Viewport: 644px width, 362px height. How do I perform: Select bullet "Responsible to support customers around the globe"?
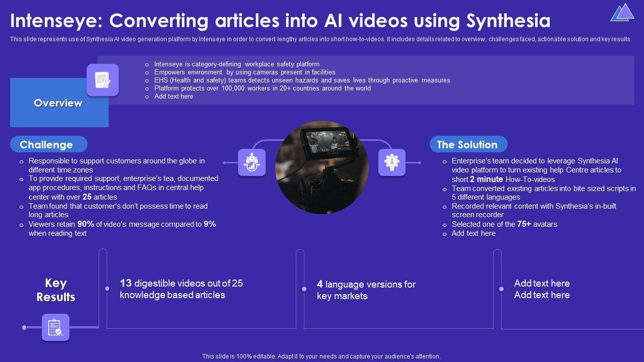[117, 165]
